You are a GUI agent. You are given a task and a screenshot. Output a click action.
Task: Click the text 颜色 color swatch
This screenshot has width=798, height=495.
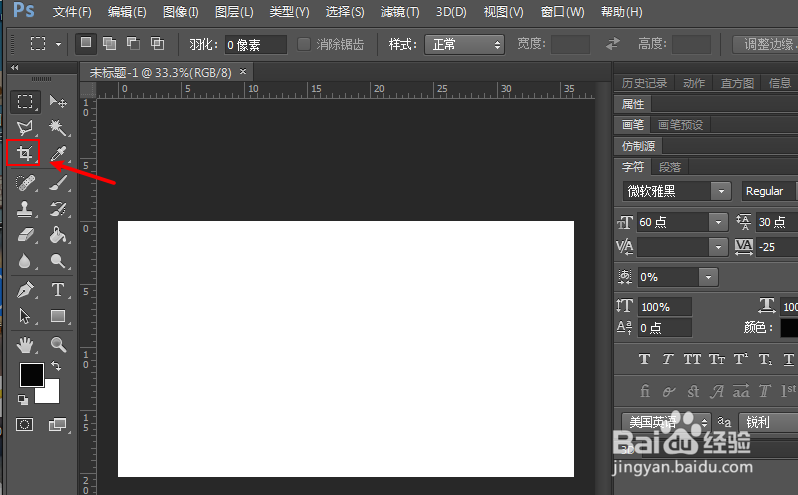point(789,328)
